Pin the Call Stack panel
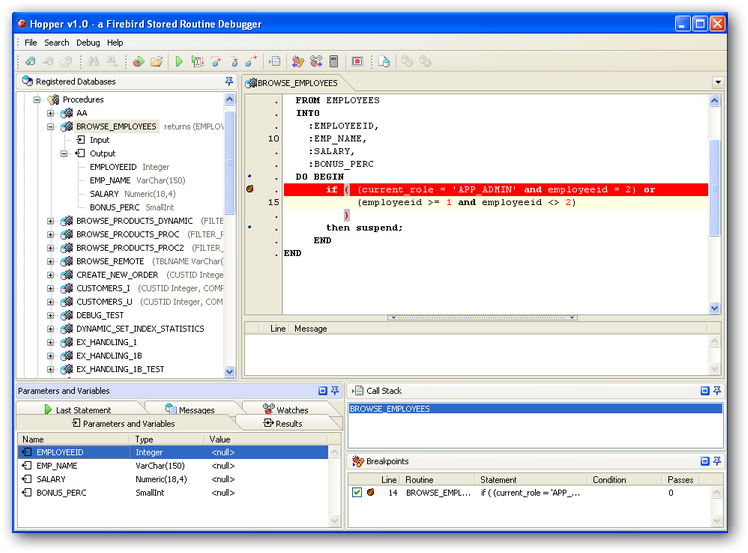748x553 pixels. pos(717,391)
